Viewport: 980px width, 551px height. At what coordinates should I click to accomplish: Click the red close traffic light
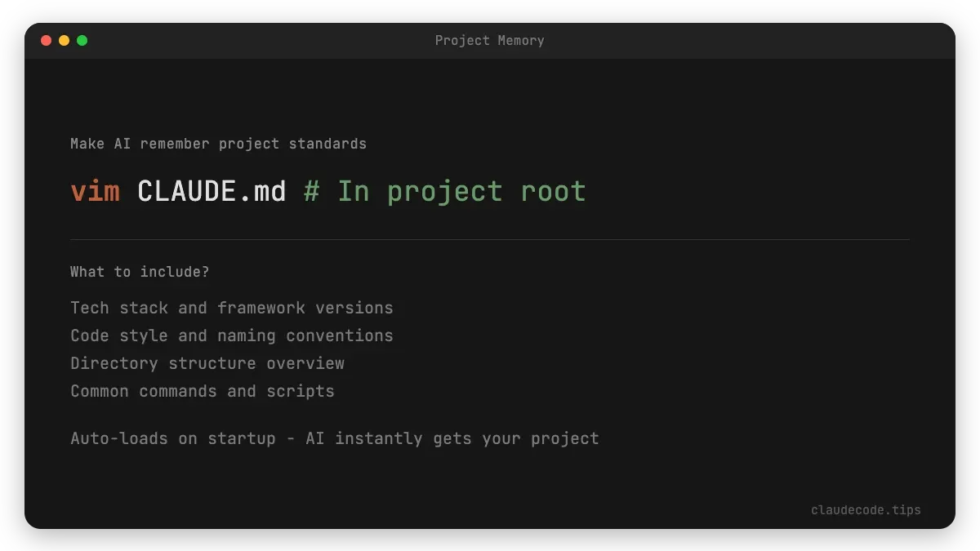click(47, 39)
